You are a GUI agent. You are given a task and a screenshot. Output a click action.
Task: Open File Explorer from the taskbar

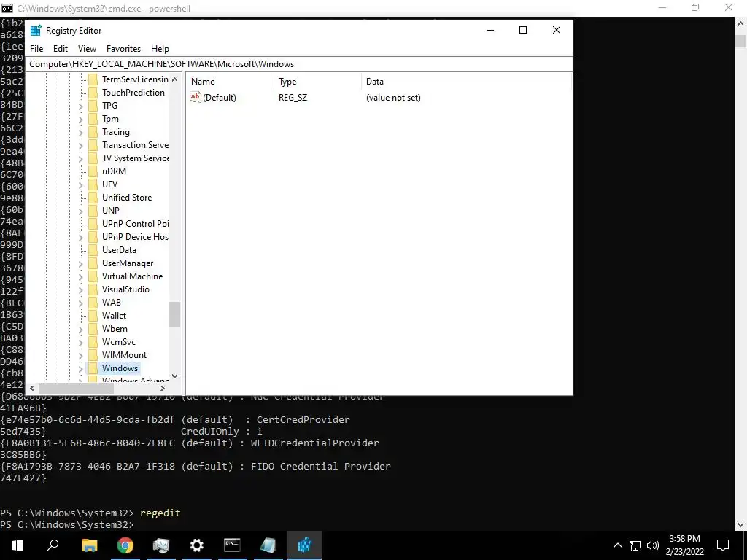tap(89, 545)
